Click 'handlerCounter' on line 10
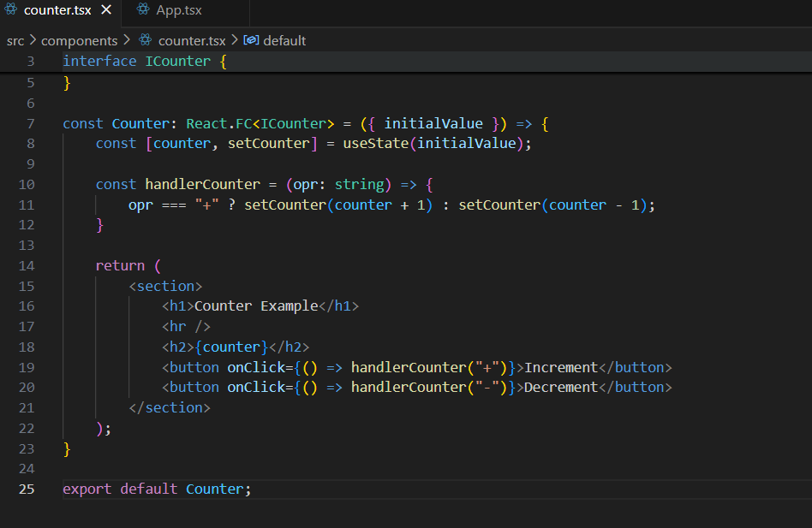The image size is (812, 528). (202, 185)
